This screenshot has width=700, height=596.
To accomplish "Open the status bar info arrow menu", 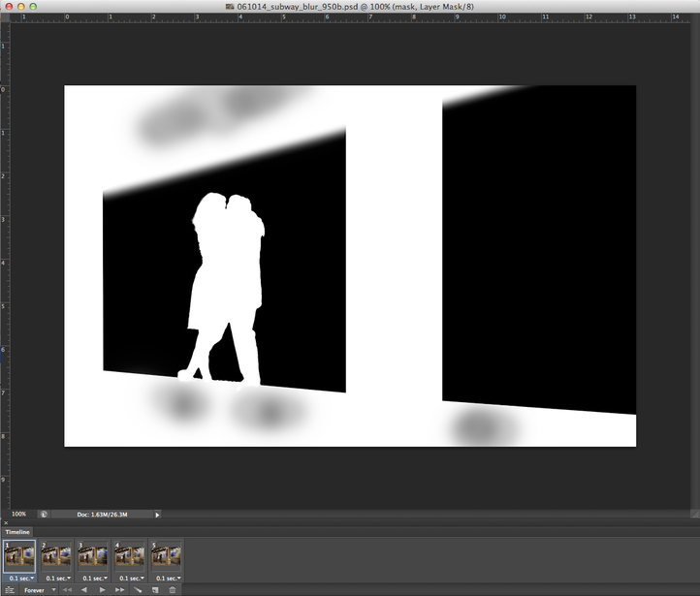I will pos(157,515).
